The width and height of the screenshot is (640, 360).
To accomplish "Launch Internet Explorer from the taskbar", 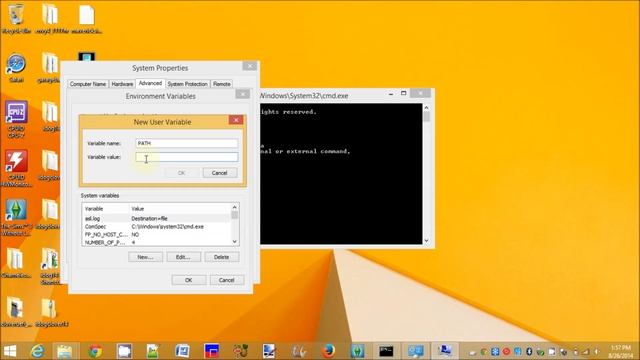I will (x=38, y=351).
